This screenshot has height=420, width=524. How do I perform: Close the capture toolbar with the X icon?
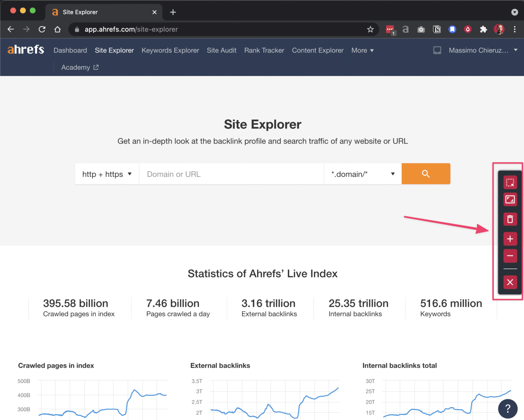pyautogui.click(x=510, y=282)
